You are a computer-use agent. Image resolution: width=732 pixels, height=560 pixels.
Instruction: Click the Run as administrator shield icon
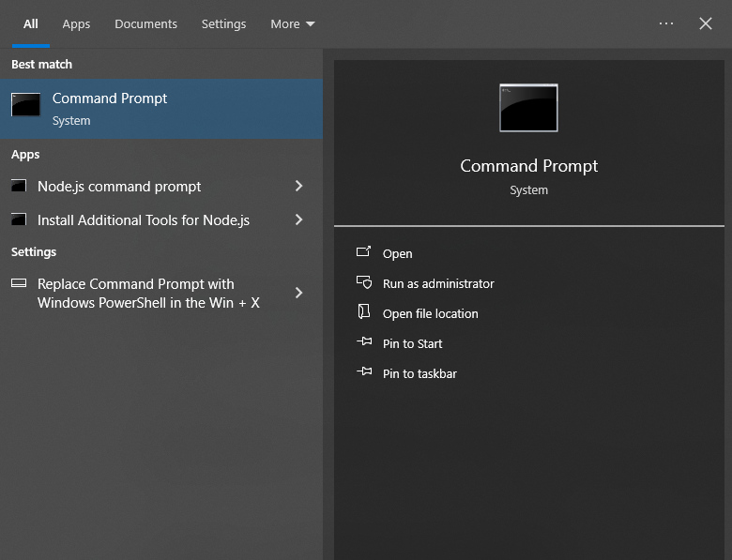coord(364,283)
